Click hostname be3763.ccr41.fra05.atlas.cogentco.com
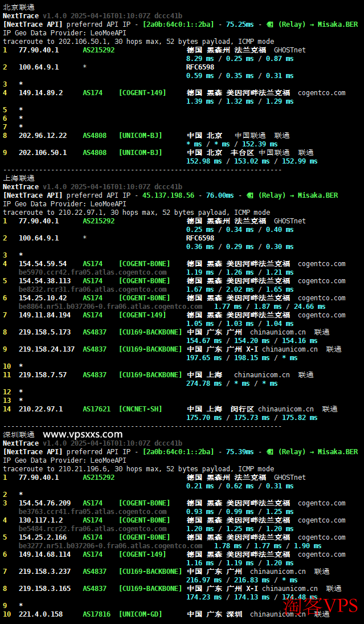Viewport: 364px width, 624px height. (x=93, y=512)
